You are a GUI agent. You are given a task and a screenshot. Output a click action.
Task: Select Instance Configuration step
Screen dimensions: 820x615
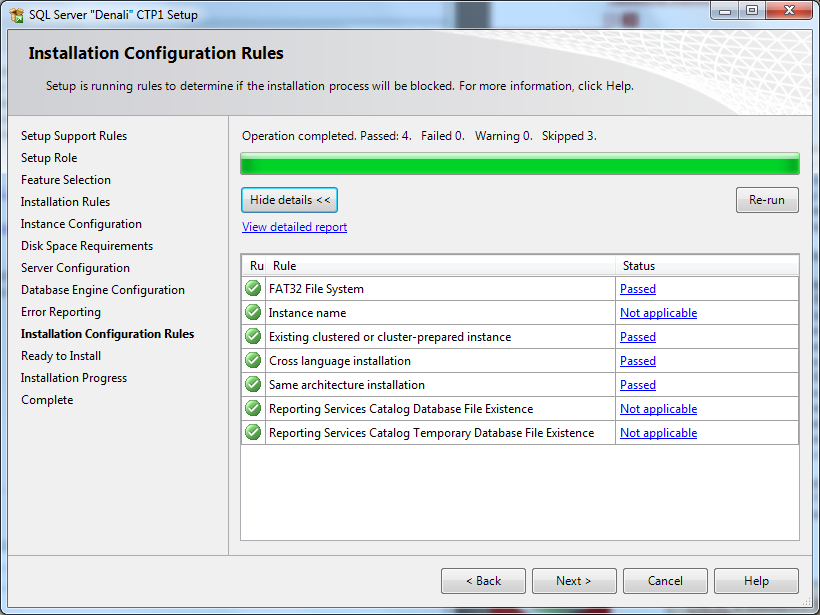coord(81,224)
